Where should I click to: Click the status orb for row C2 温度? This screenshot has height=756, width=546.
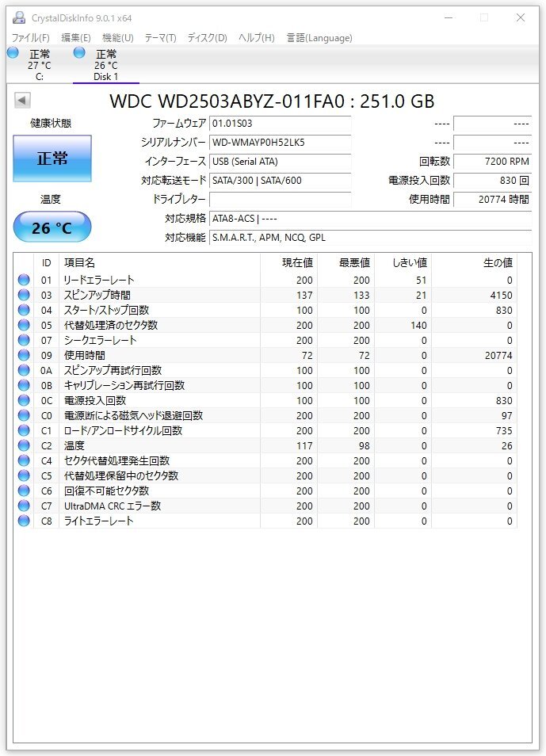(x=24, y=445)
